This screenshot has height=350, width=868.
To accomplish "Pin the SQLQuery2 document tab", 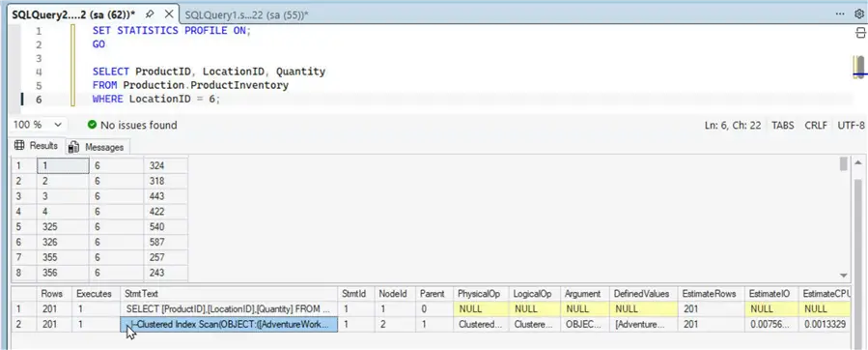I will (150, 15).
